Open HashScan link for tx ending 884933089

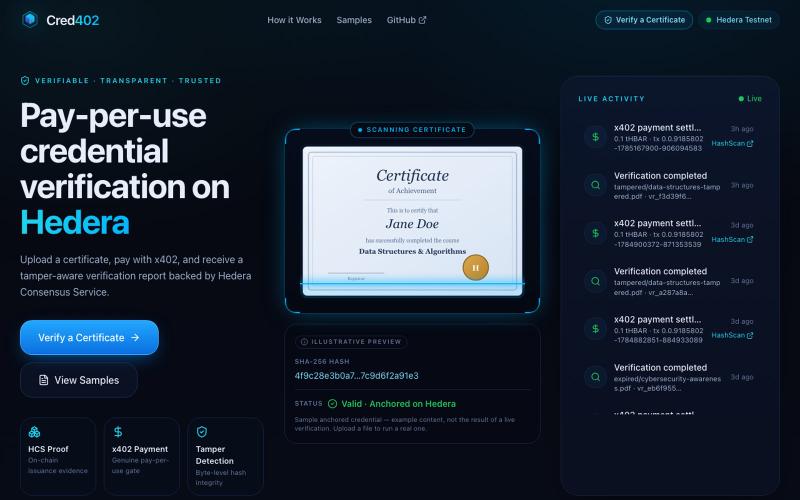(732, 335)
